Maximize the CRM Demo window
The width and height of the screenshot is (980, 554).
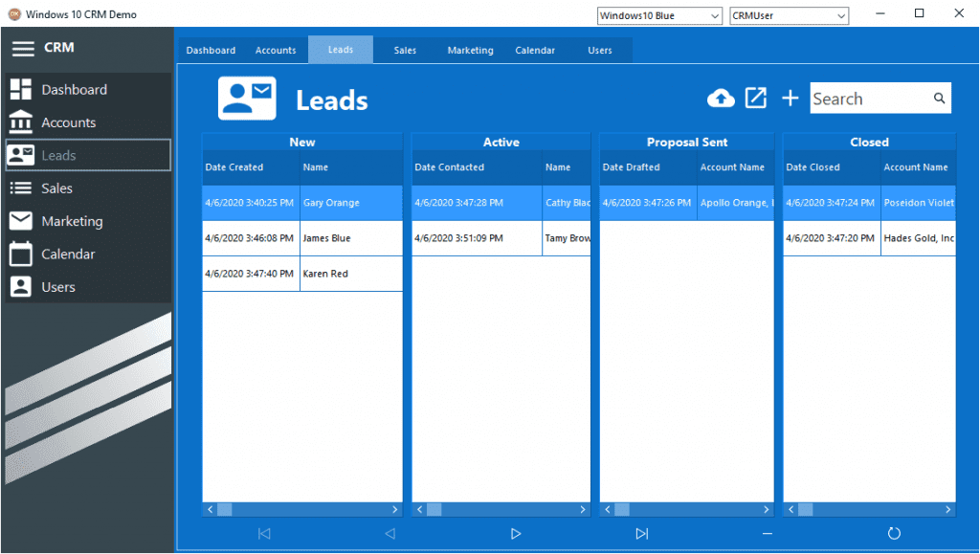(x=920, y=13)
